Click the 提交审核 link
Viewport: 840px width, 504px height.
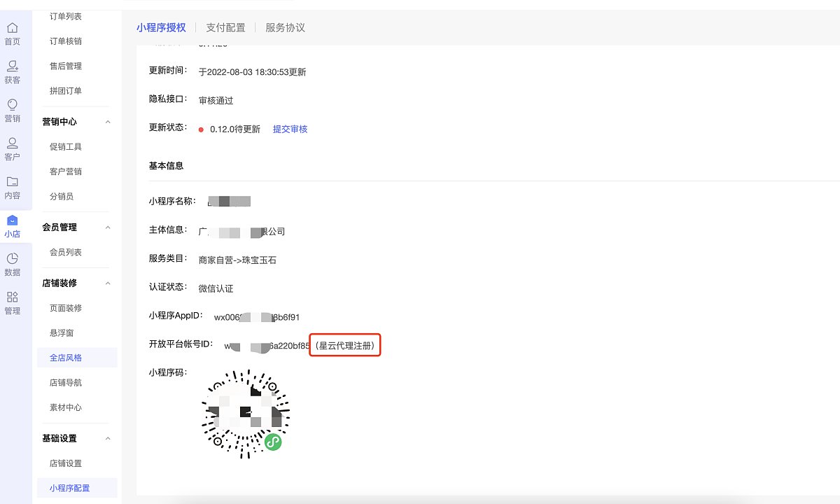290,129
